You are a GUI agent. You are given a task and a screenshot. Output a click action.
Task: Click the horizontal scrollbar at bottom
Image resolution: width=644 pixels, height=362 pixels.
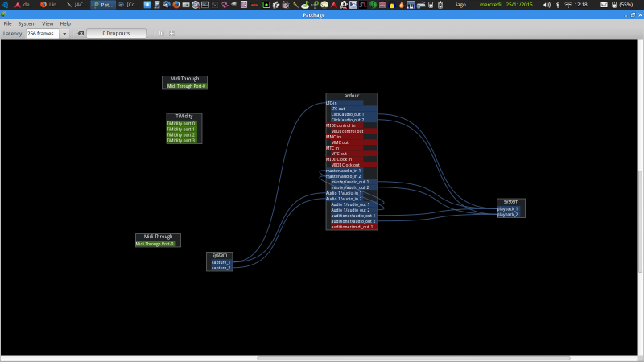[415, 358]
